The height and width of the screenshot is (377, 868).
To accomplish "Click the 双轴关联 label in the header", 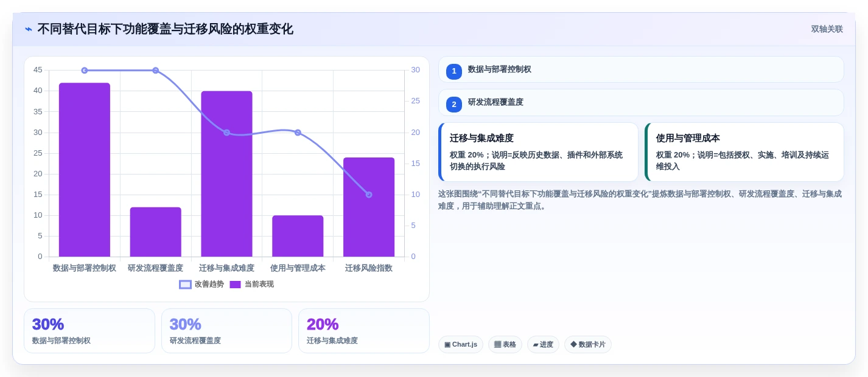I will 827,29.
